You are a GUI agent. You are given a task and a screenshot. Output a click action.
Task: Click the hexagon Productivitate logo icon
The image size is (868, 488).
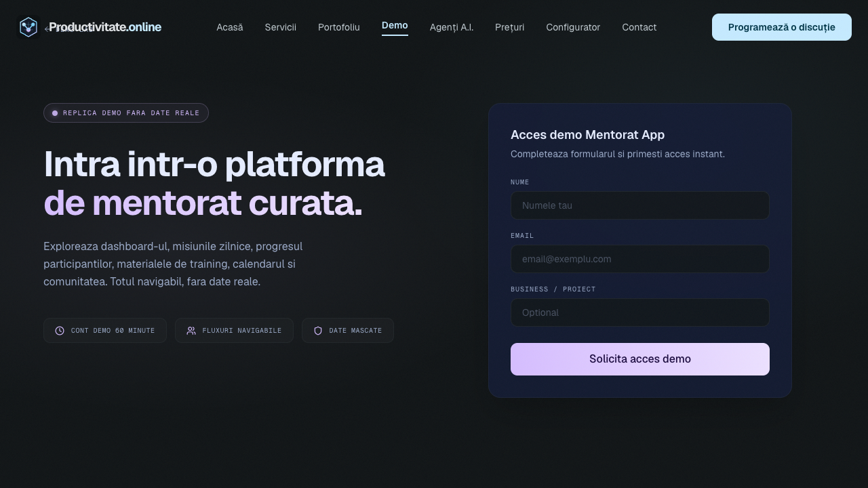coord(28,27)
